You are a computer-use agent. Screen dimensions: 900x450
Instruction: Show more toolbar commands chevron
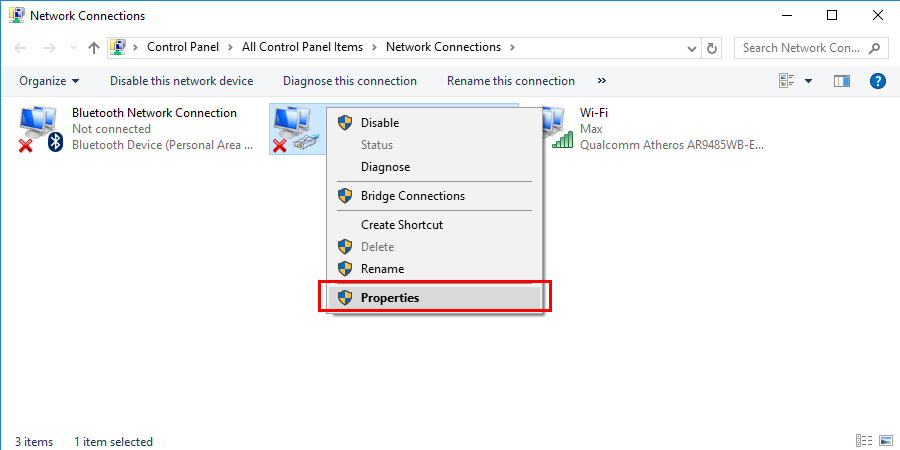coord(601,81)
